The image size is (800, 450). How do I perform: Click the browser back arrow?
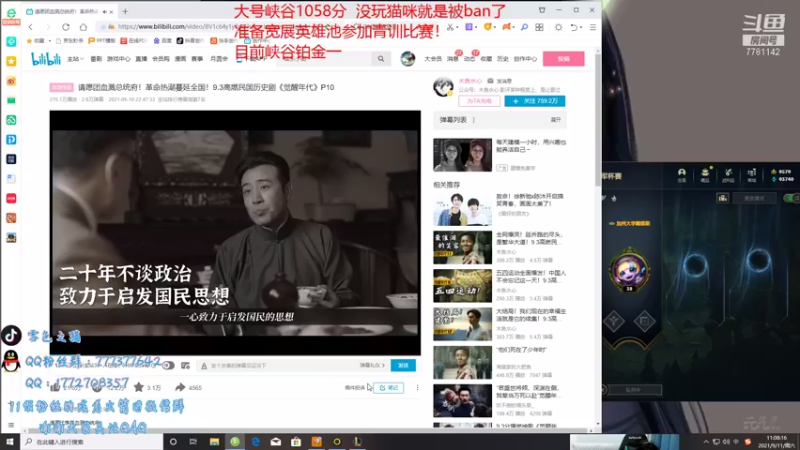coord(31,27)
